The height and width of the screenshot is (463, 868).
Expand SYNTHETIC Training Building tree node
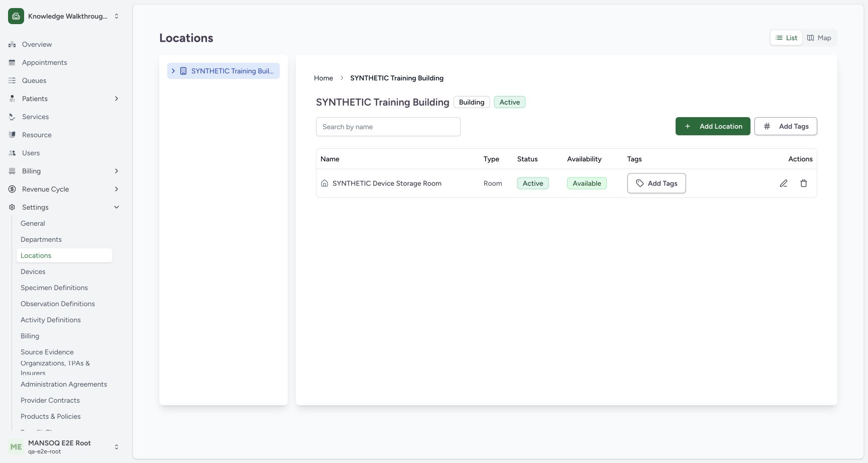tap(173, 71)
